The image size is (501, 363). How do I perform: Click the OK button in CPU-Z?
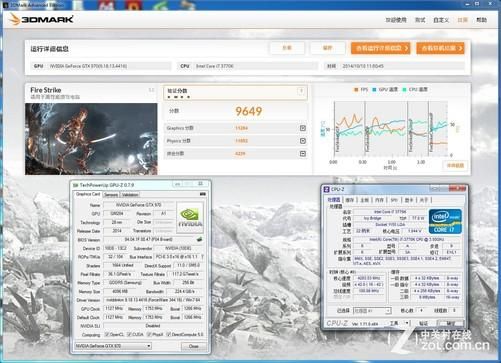[x=450, y=323]
